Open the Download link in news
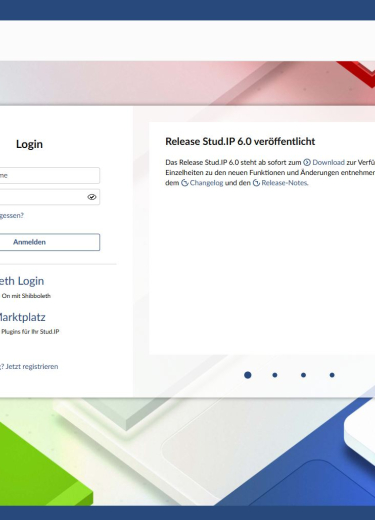The height and width of the screenshot is (520, 375). 328,162
